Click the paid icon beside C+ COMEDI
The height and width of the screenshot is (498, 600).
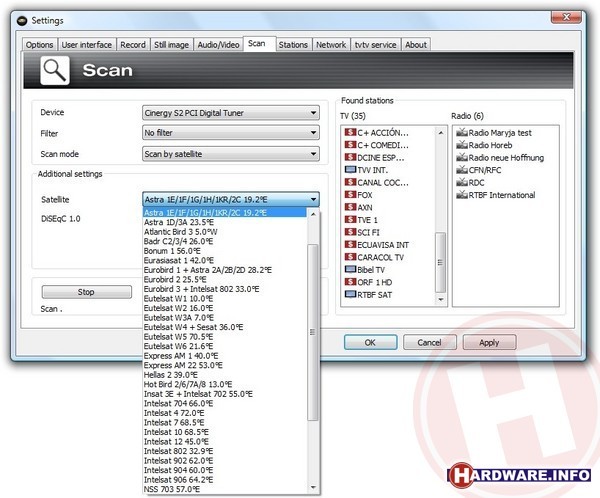[x=350, y=145]
